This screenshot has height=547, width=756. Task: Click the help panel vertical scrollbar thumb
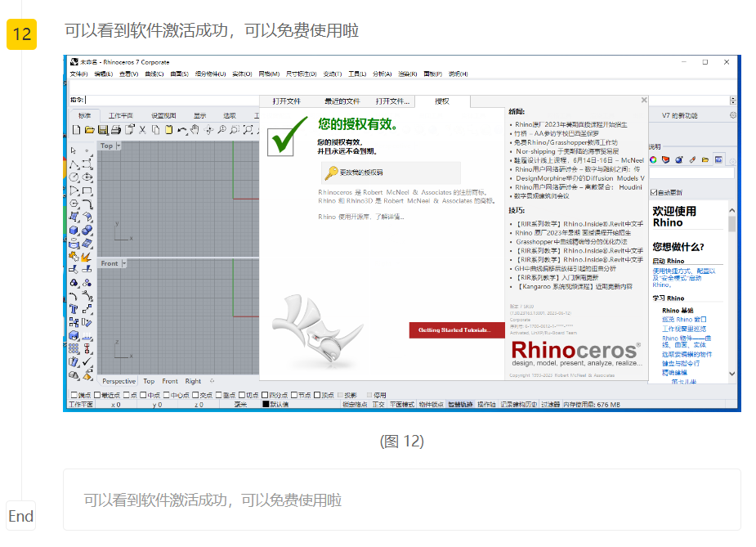(732, 224)
